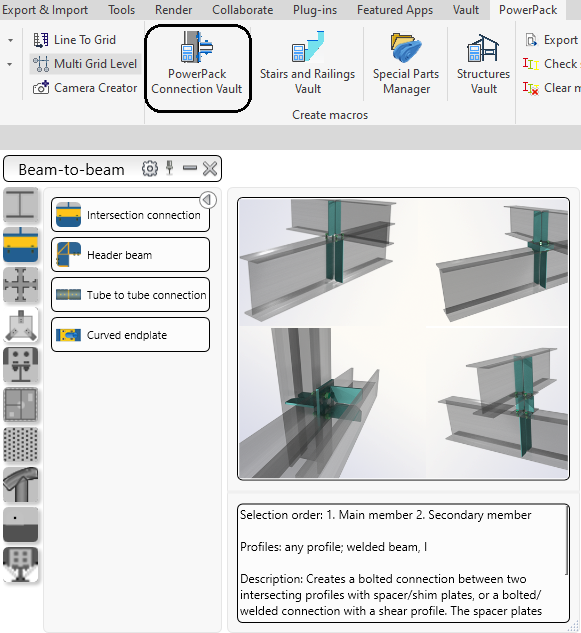Click the description box scrollbar
The image size is (581, 633).
[566, 541]
